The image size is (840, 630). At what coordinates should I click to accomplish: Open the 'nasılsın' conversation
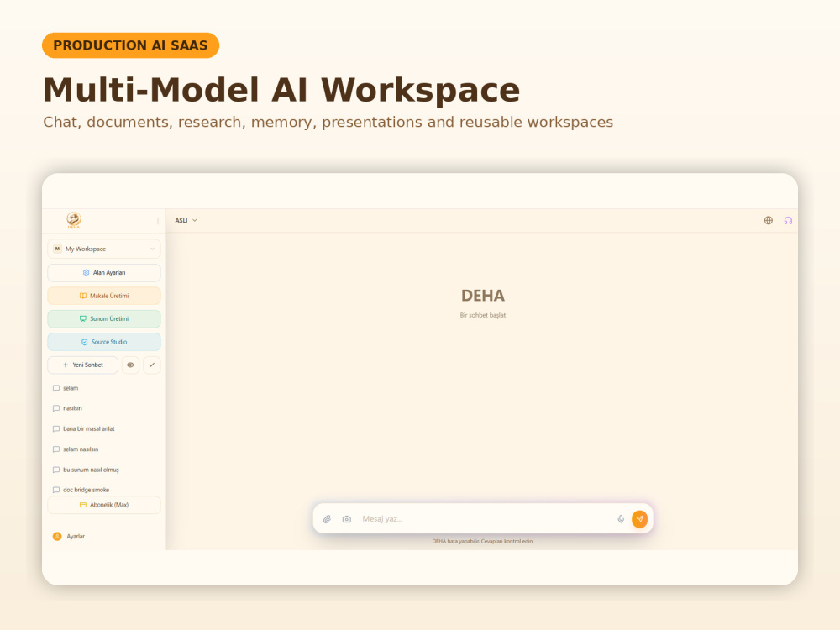click(104, 408)
